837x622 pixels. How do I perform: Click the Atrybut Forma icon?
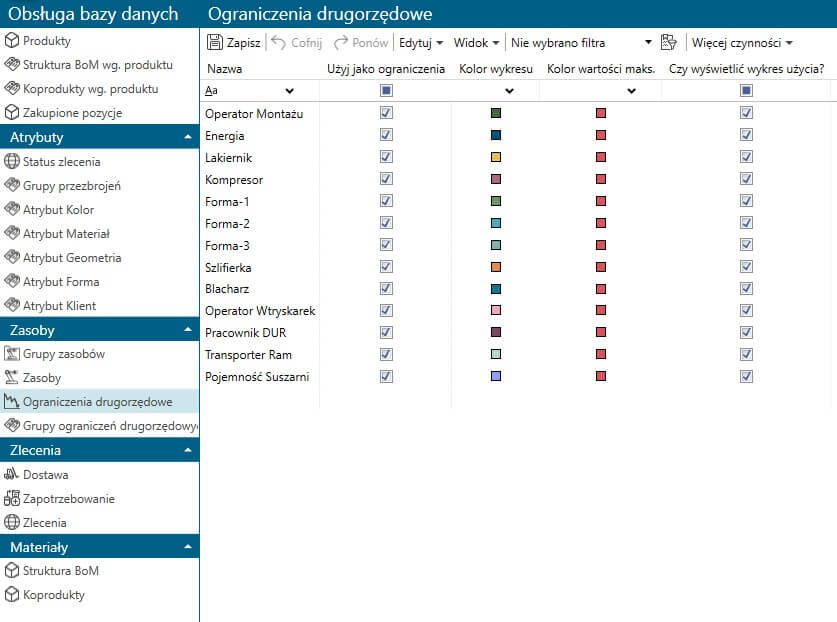[x=12, y=281]
